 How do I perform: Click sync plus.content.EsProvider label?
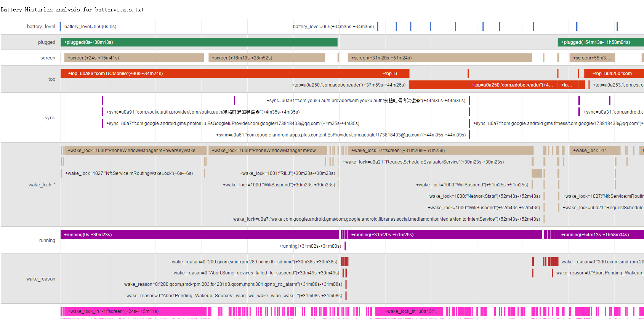tap(341, 135)
